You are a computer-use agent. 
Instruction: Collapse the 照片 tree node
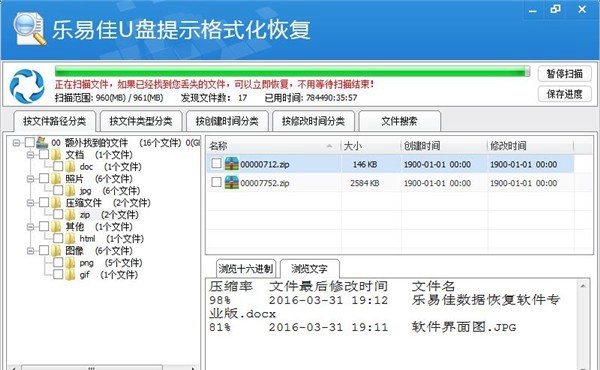31,179
